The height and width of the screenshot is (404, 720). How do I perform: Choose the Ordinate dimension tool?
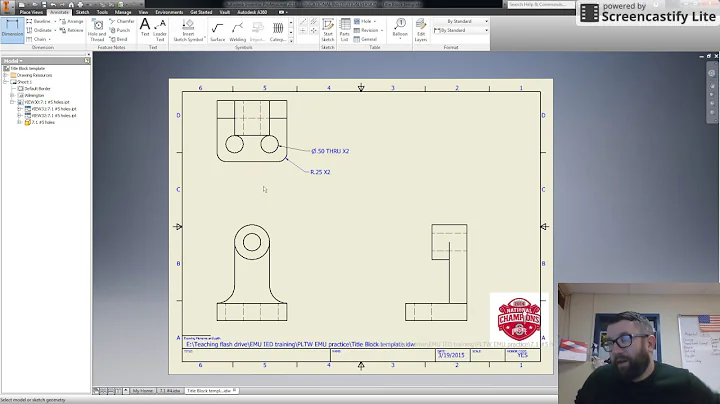click(x=39, y=30)
